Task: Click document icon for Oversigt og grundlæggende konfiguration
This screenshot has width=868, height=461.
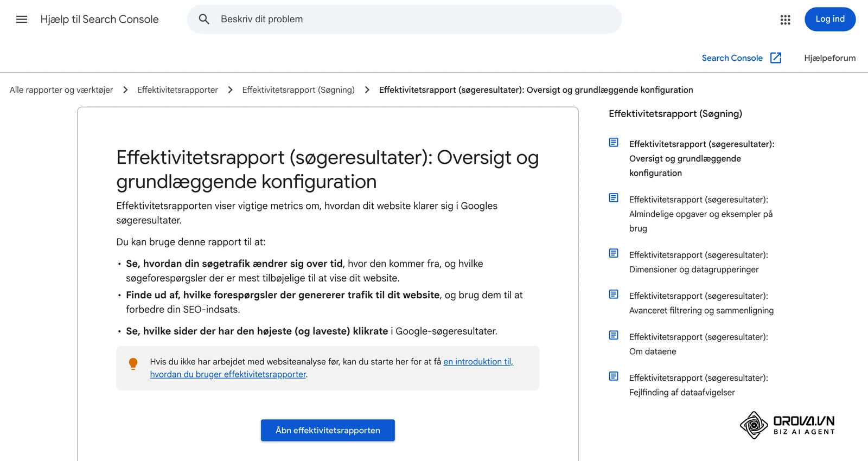Action: pos(614,143)
